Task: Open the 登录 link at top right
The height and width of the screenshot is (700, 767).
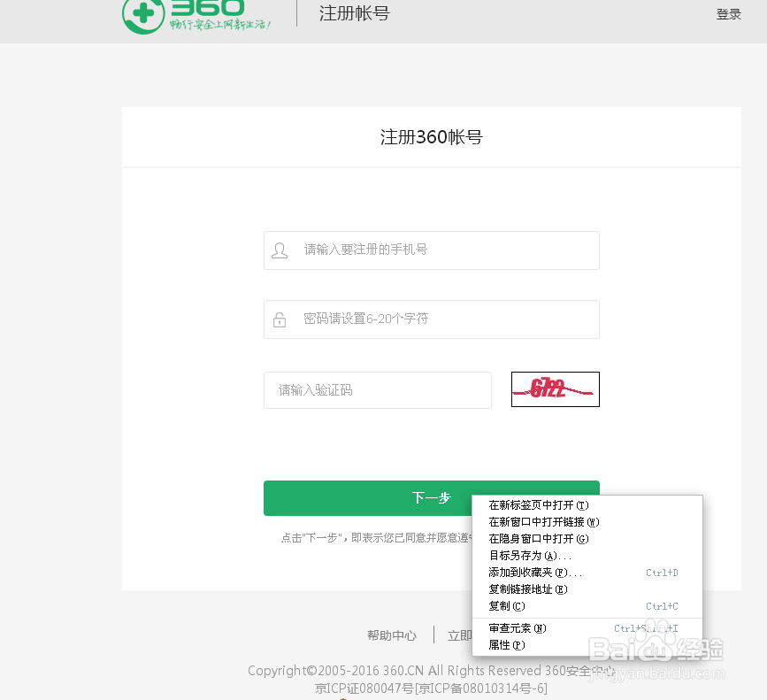Action: pos(728,13)
